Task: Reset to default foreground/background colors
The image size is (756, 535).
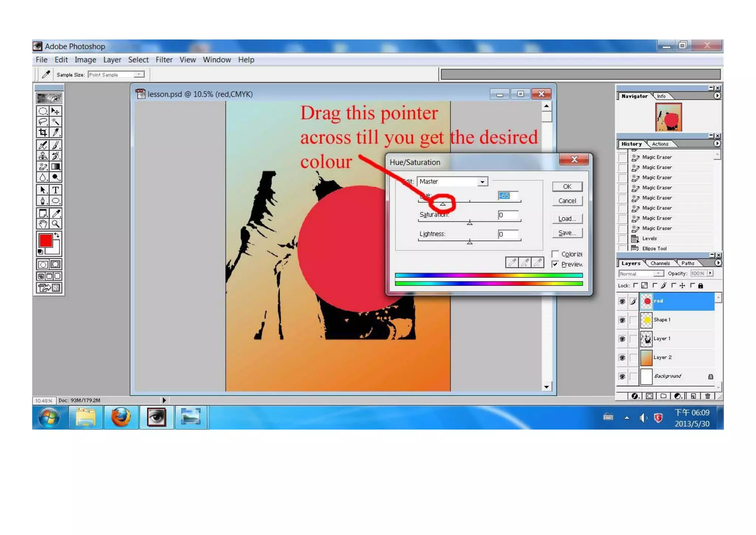Action: tap(40, 251)
